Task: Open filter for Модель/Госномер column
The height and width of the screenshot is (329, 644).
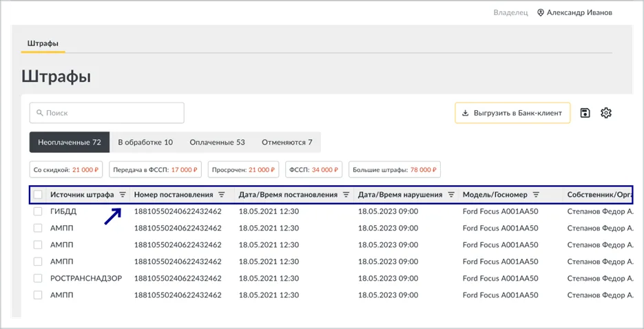Action: click(536, 195)
